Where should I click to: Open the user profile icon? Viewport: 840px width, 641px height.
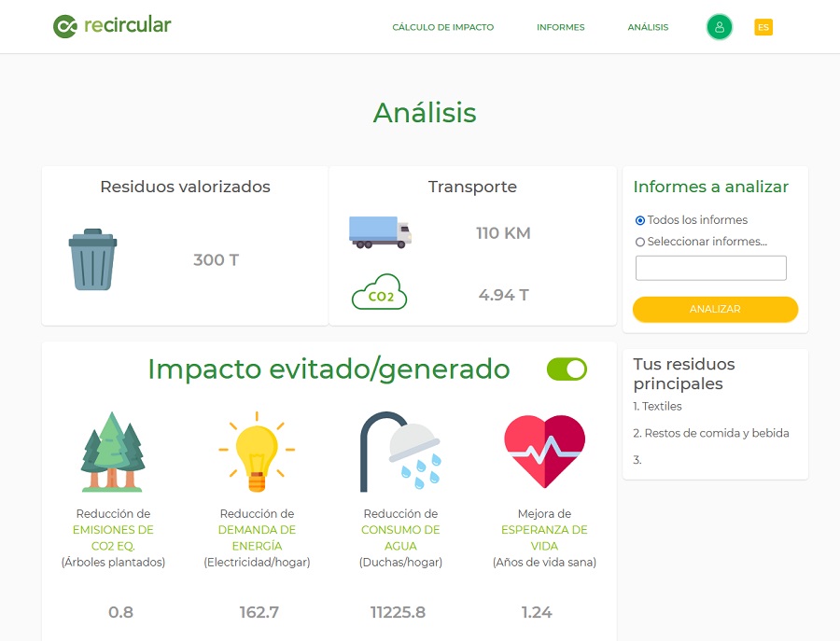719,27
